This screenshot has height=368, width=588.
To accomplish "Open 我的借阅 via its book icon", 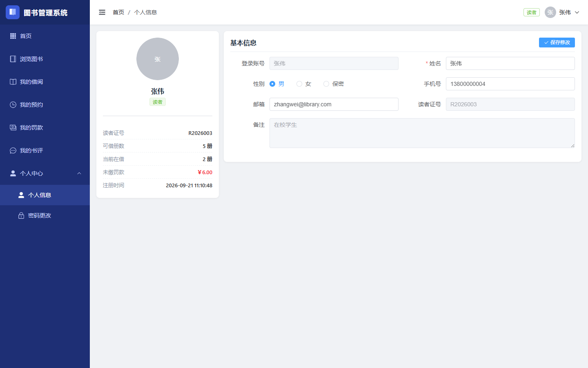I will click(x=13, y=82).
